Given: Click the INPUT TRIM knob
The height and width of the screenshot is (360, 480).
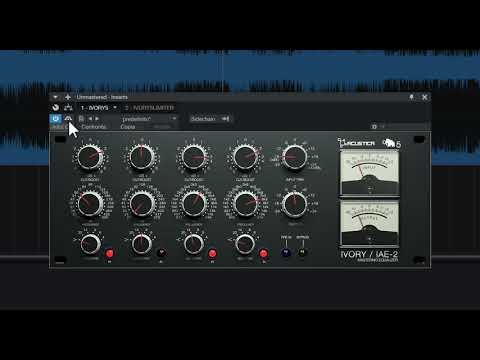Looking at the screenshot, I should [294, 157].
